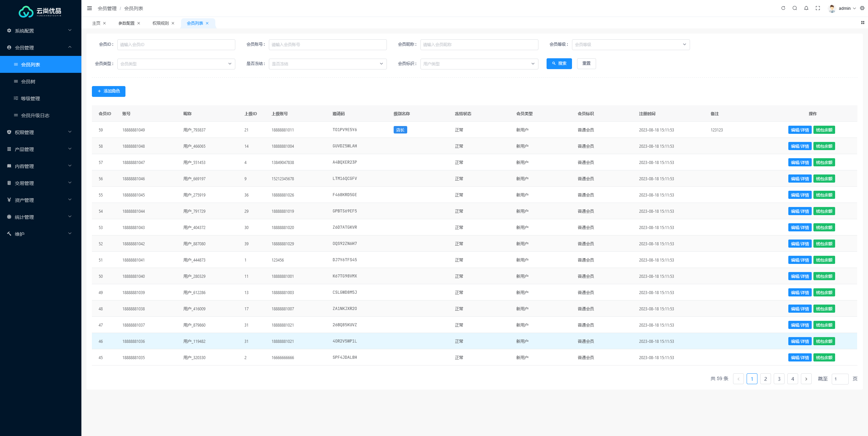
Task: Expand 交易管理 sidebar menu
Action: click(x=41, y=183)
